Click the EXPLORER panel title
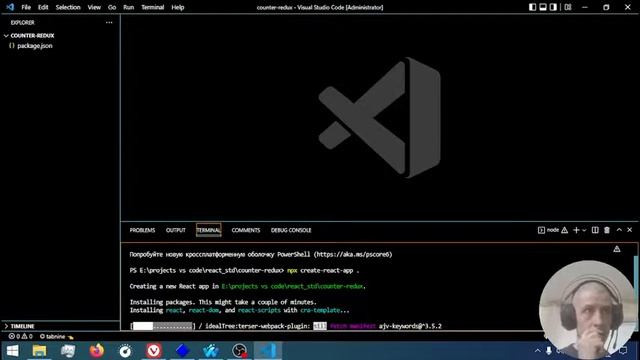Screen dimensions: 640x360 click(x=22, y=22)
